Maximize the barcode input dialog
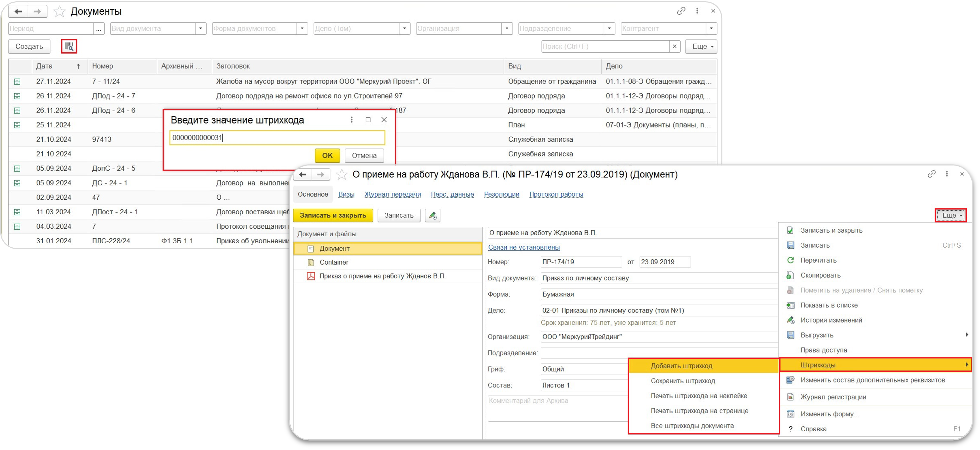Screen dimensions: 980x450 368,120
